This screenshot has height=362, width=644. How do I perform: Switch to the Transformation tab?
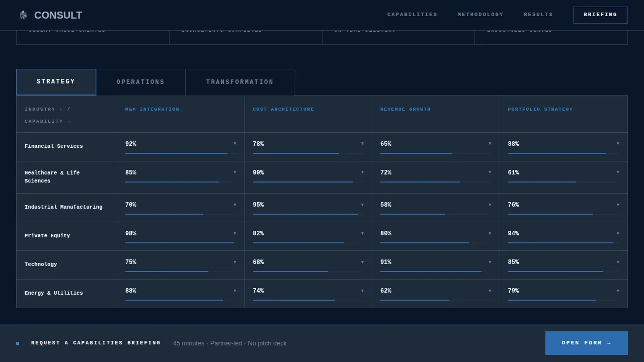tap(239, 82)
